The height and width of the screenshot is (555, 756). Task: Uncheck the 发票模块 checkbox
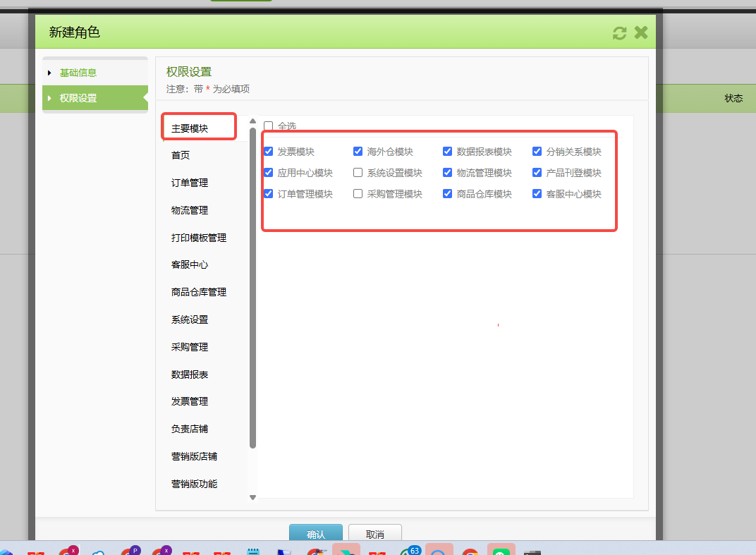coord(269,151)
